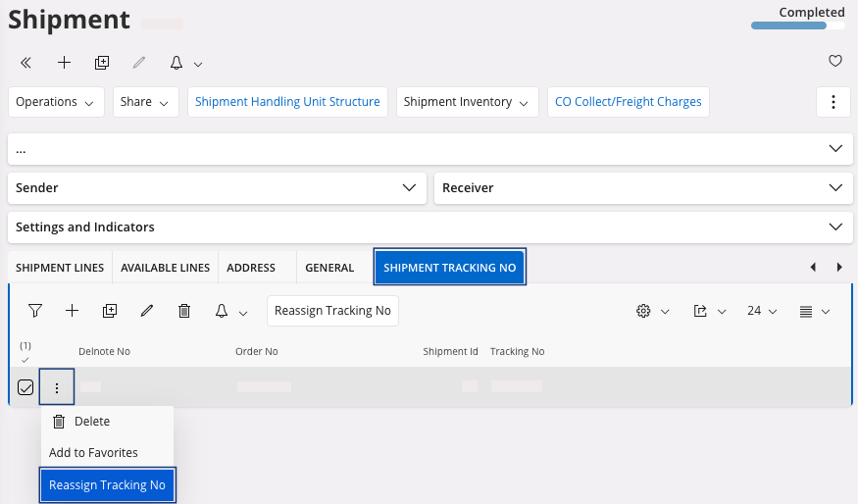The height and width of the screenshot is (504, 858).
Task: Add a new tracking number row with the table's plus icon
Action: [72, 311]
